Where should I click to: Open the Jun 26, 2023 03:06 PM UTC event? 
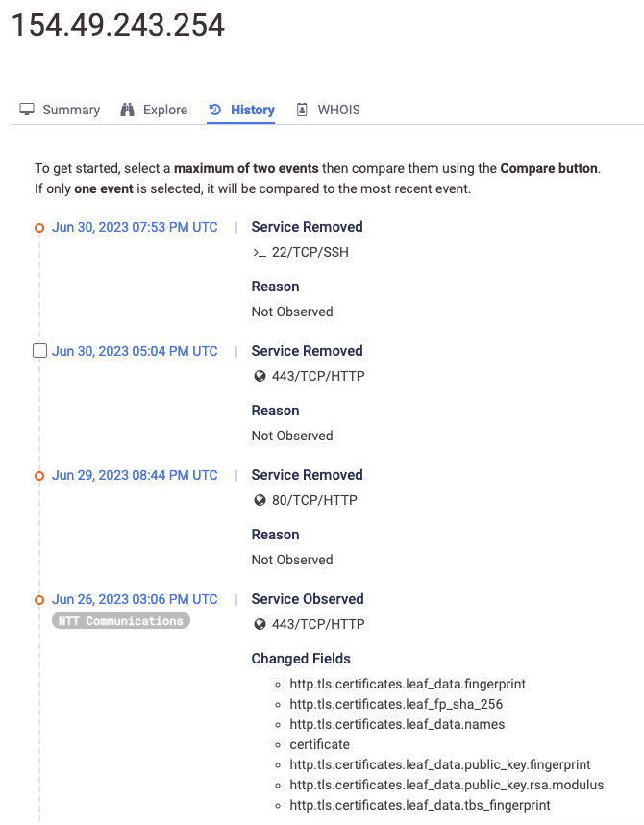click(x=135, y=599)
